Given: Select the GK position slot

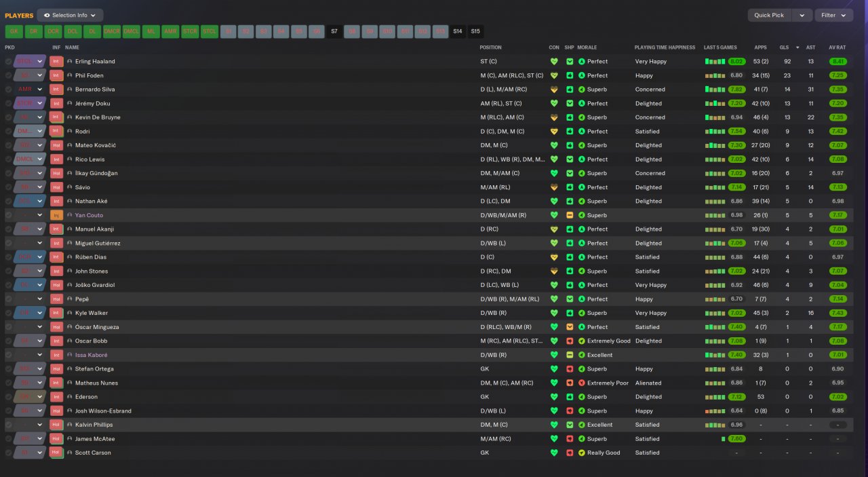Looking at the screenshot, I should 14,31.
